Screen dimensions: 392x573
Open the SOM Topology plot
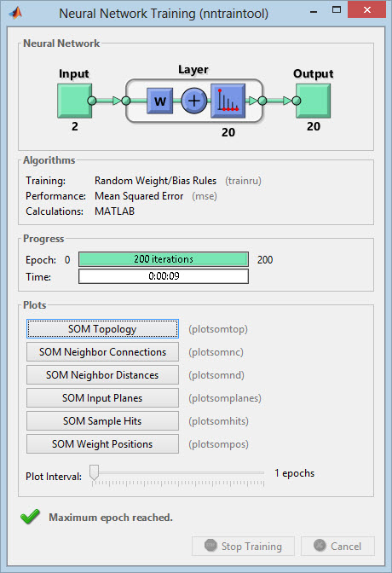coord(102,329)
